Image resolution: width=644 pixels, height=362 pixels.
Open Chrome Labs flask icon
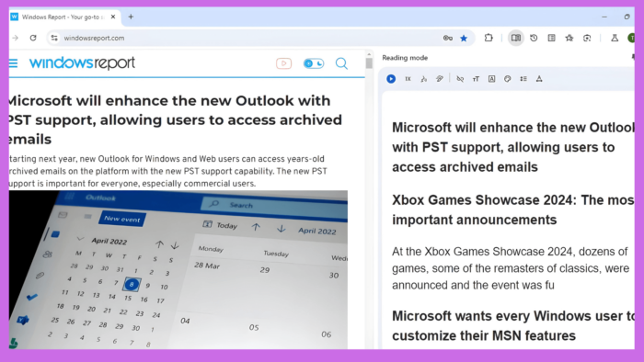pos(615,38)
